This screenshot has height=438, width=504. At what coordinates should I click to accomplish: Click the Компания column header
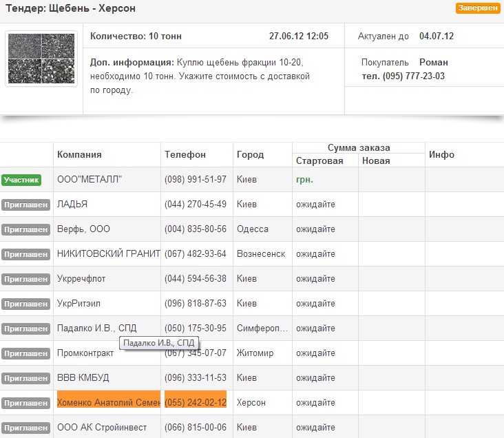[79, 155]
